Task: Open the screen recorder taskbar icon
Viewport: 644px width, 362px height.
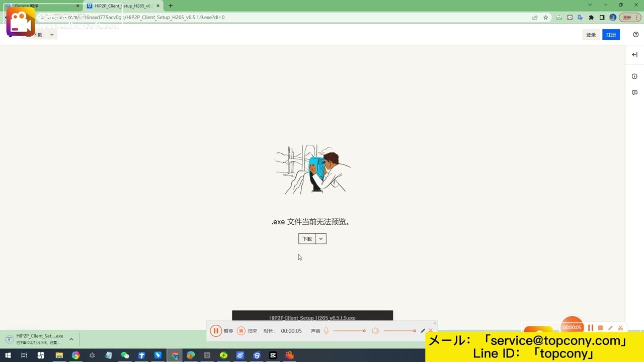Action: point(289,355)
